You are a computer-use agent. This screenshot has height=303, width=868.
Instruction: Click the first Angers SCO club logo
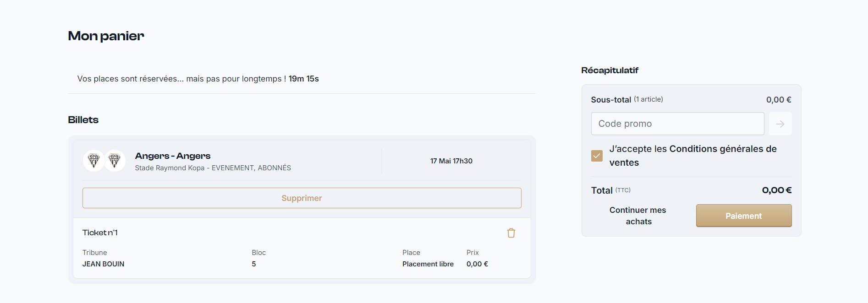click(94, 161)
